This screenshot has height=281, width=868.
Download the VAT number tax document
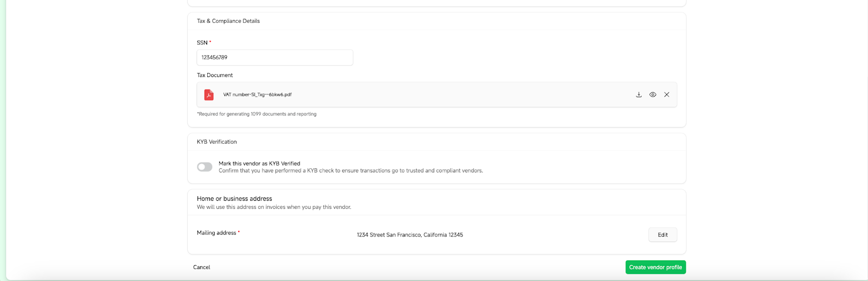tap(639, 94)
